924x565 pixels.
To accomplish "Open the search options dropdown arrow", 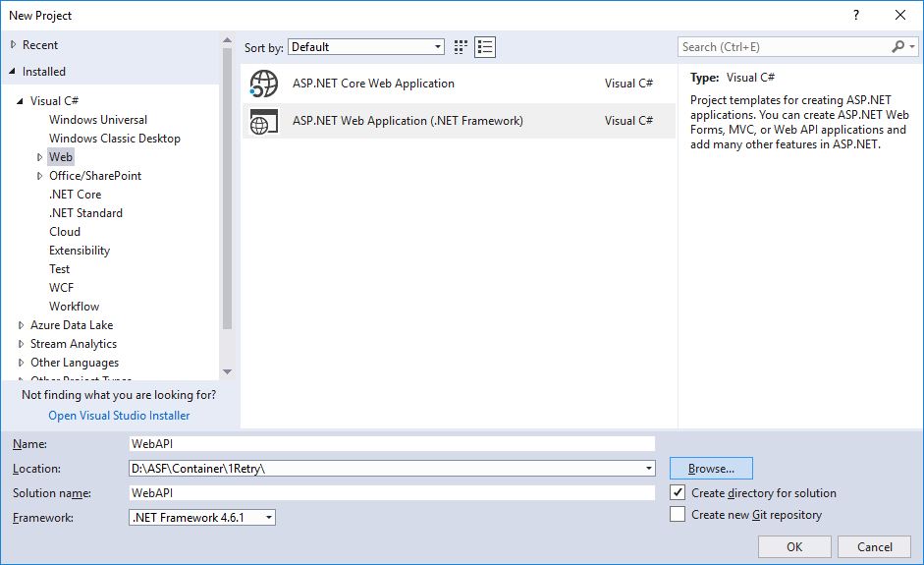I will pyautogui.click(x=912, y=46).
